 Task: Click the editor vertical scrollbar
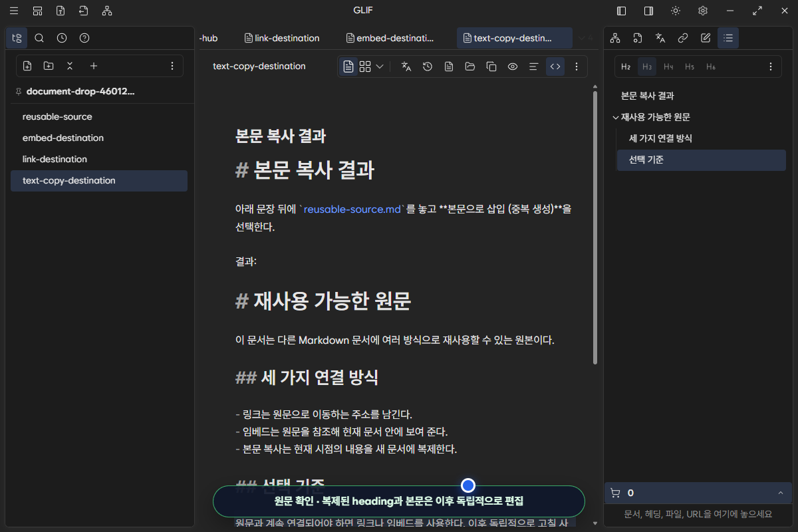coord(595,226)
